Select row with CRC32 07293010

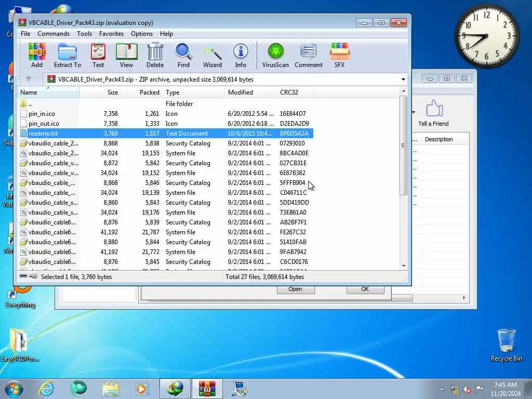[166, 143]
